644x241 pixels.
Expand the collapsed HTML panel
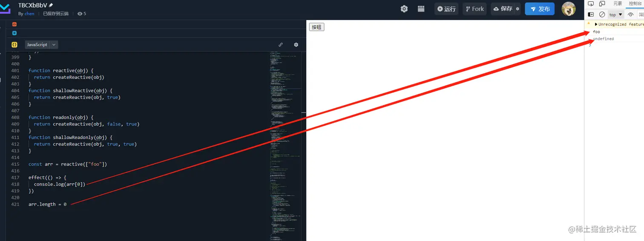point(14,24)
